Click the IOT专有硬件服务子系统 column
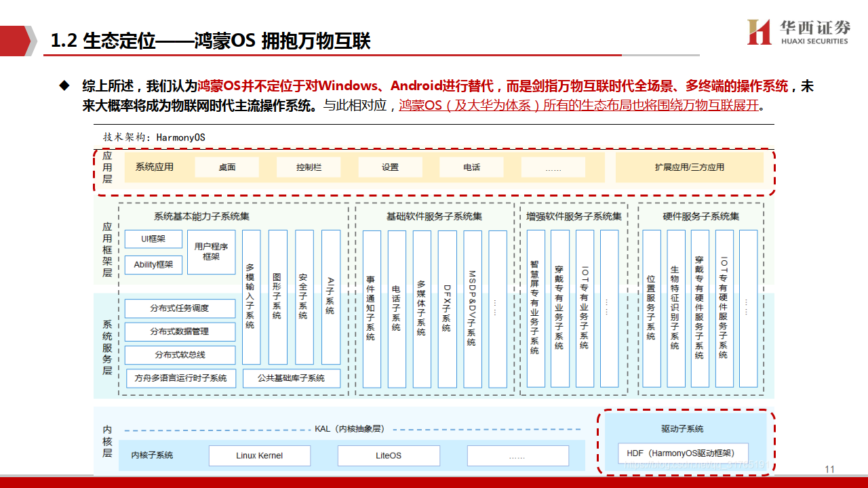 click(x=724, y=309)
